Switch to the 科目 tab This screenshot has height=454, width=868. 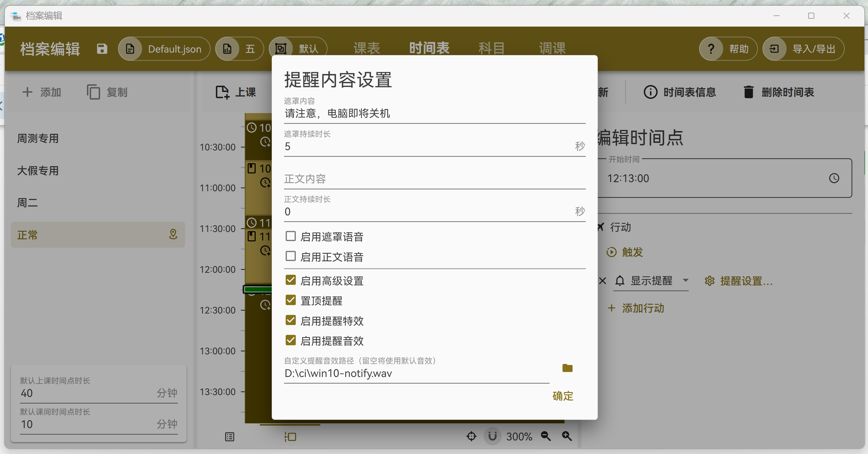491,48
